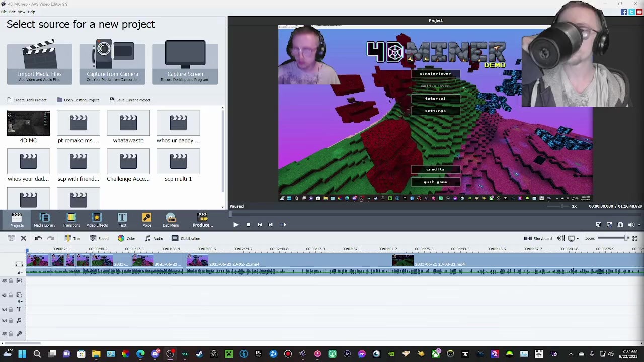Click Save Current Project

130,100
